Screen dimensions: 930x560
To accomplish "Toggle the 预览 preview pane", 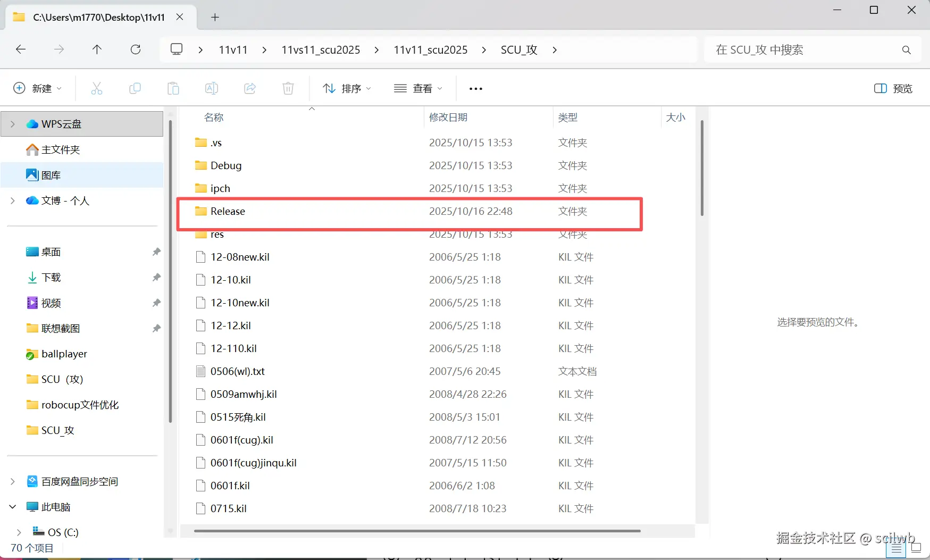I will point(893,88).
